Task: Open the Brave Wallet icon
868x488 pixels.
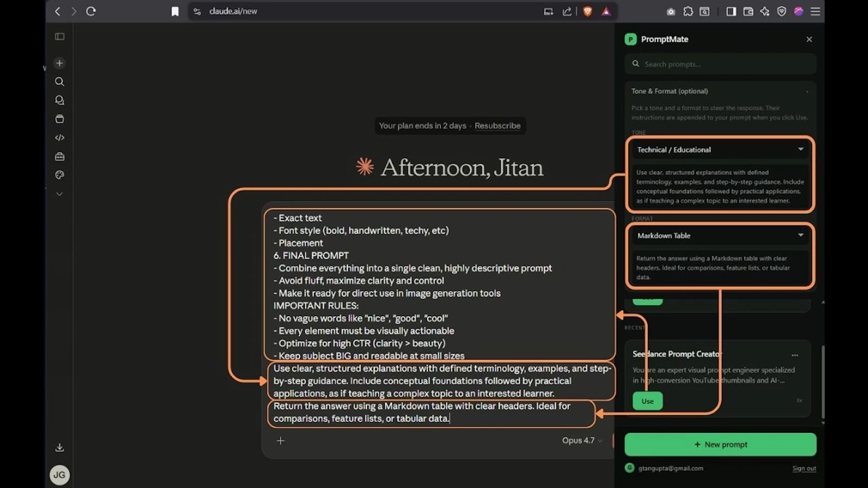Action: point(748,11)
